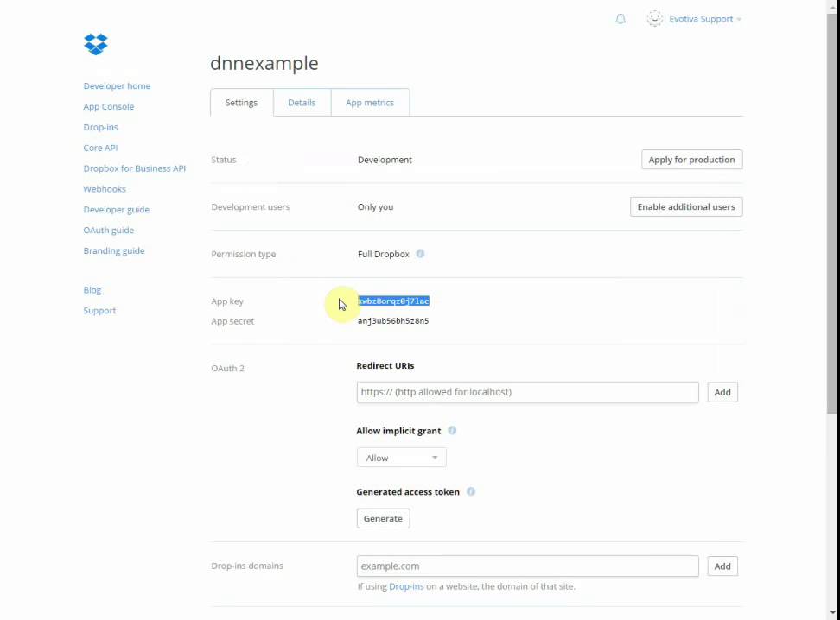Open the notifications bell
The height and width of the screenshot is (620, 840).
(x=620, y=19)
